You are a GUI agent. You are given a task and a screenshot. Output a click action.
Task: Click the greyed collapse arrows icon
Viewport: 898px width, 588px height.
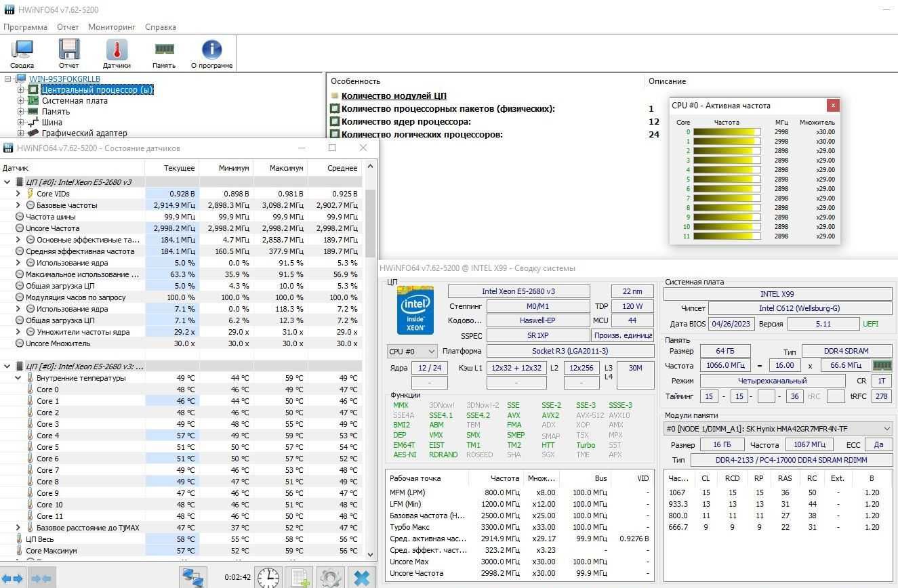point(41,579)
